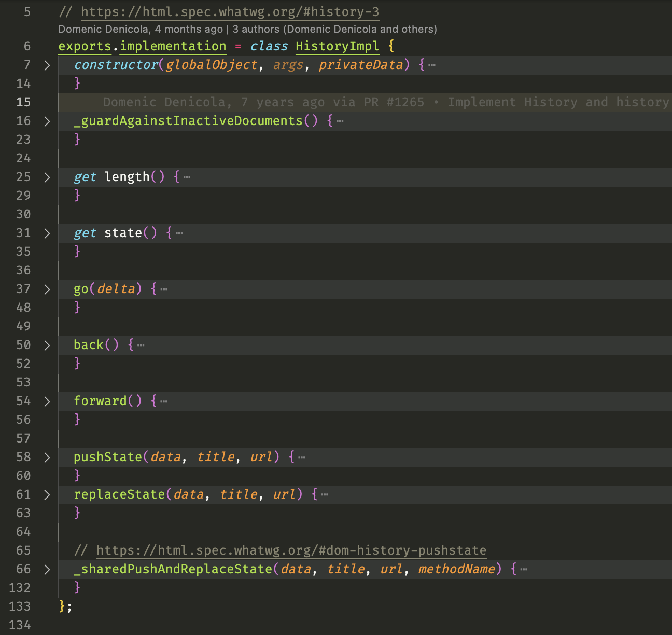672x635 pixels.
Task: Click the ellipsis after forward() brace
Action: [164, 401]
